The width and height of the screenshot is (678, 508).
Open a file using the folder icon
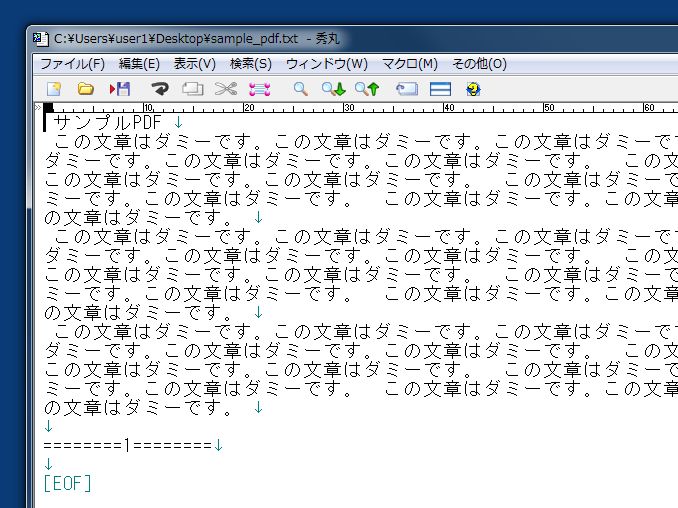click(x=86, y=89)
